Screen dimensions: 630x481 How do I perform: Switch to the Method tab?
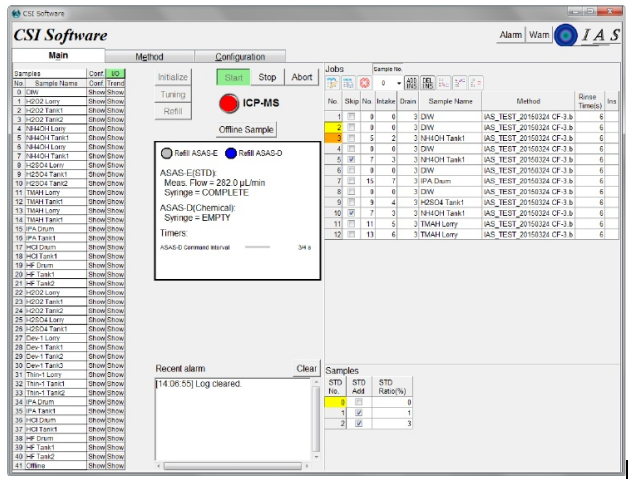[x=149, y=57]
